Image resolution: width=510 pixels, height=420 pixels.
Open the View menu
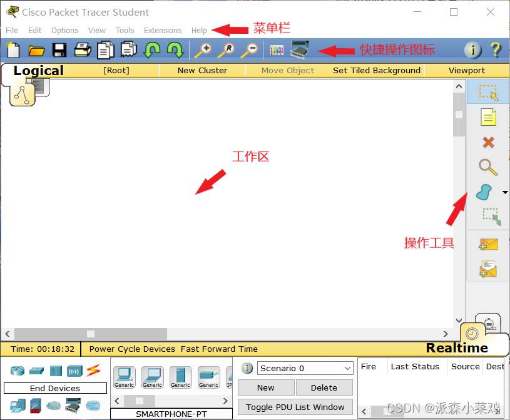pyautogui.click(x=97, y=30)
